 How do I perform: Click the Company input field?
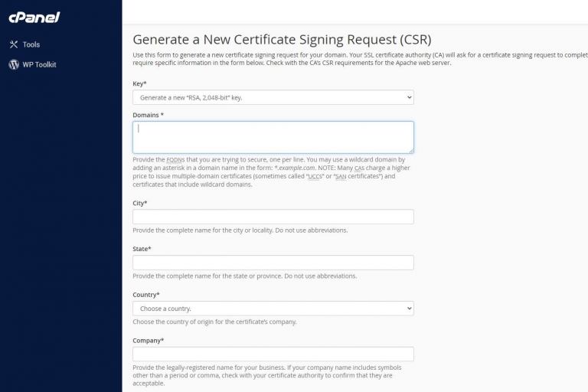pyautogui.click(x=273, y=354)
